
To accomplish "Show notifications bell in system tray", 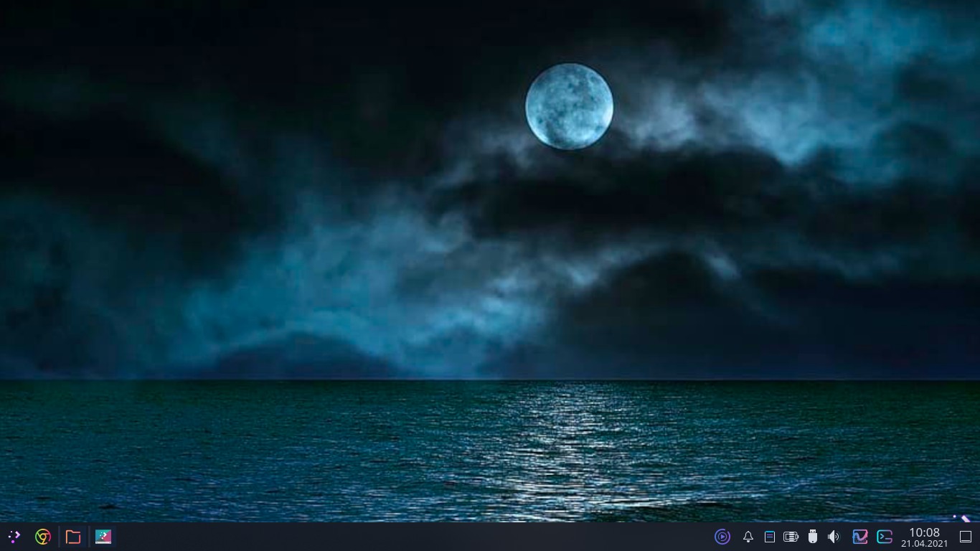I will point(748,537).
